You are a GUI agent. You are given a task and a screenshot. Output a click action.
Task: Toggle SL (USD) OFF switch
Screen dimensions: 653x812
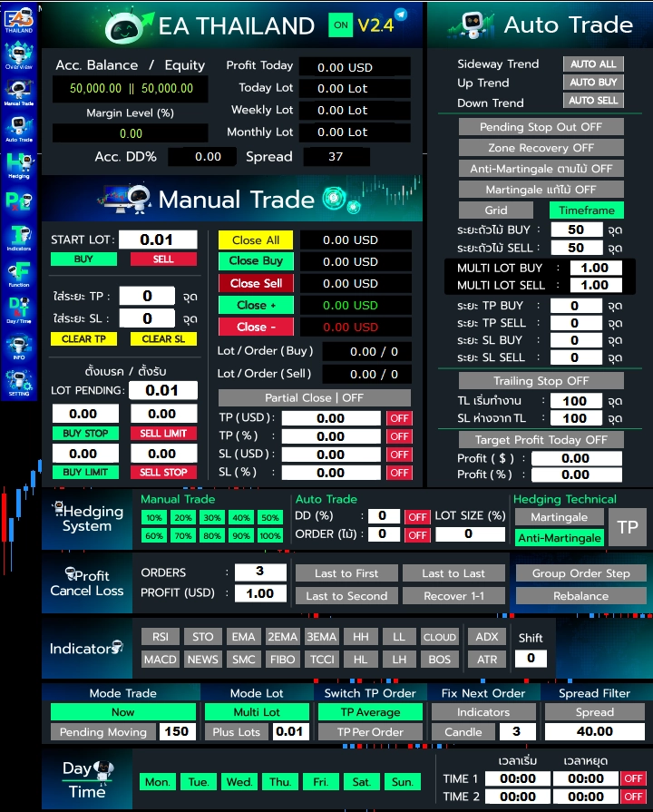point(399,455)
